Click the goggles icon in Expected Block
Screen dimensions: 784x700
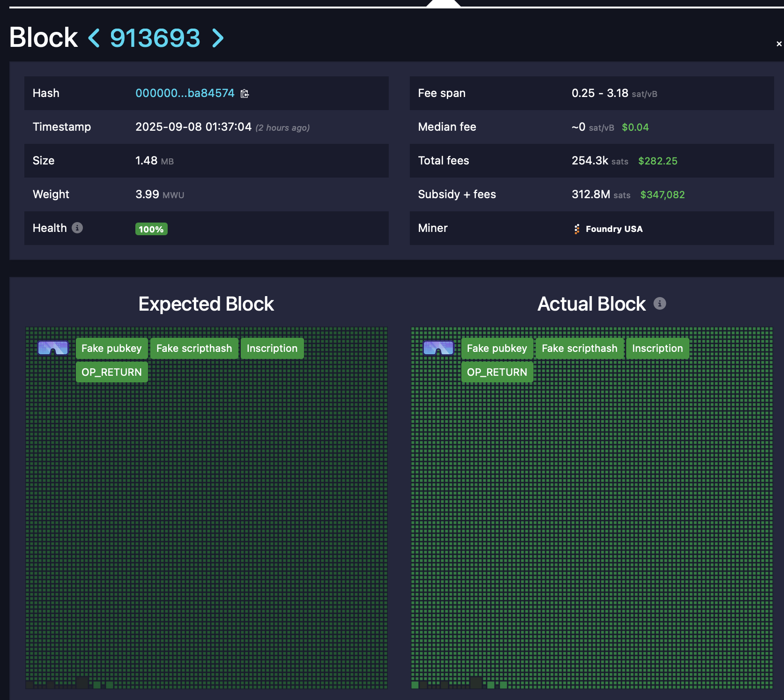pos(53,348)
